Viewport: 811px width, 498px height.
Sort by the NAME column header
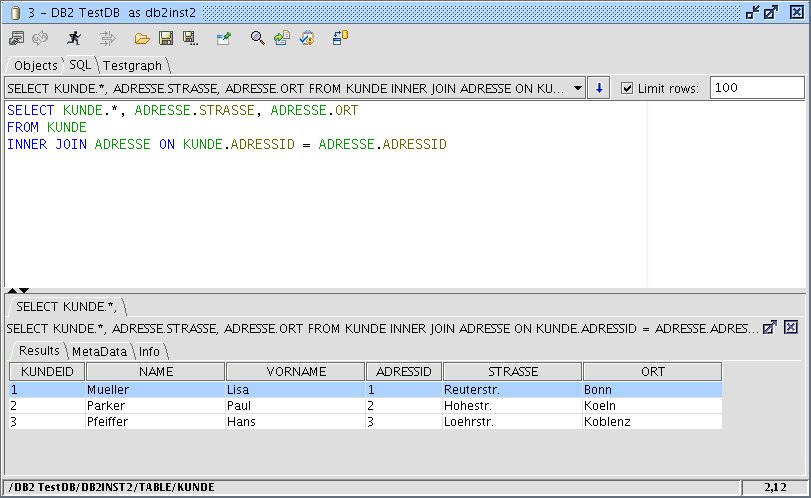coord(156,371)
